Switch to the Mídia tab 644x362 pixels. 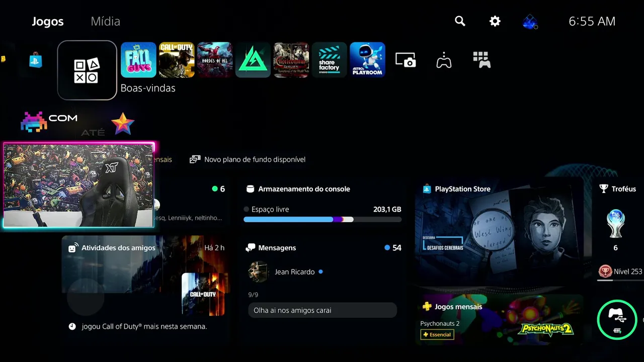click(105, 22)
